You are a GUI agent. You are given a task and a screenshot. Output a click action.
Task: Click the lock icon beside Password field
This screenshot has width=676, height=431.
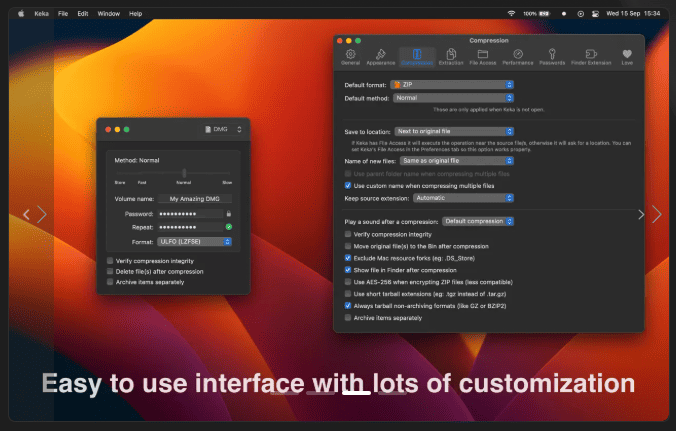tap(228, 213)
